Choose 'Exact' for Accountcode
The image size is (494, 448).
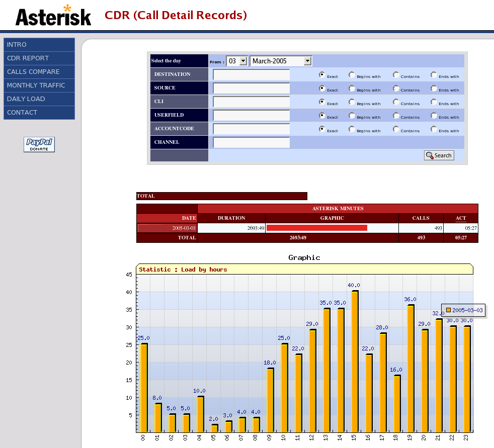(322, 129)
